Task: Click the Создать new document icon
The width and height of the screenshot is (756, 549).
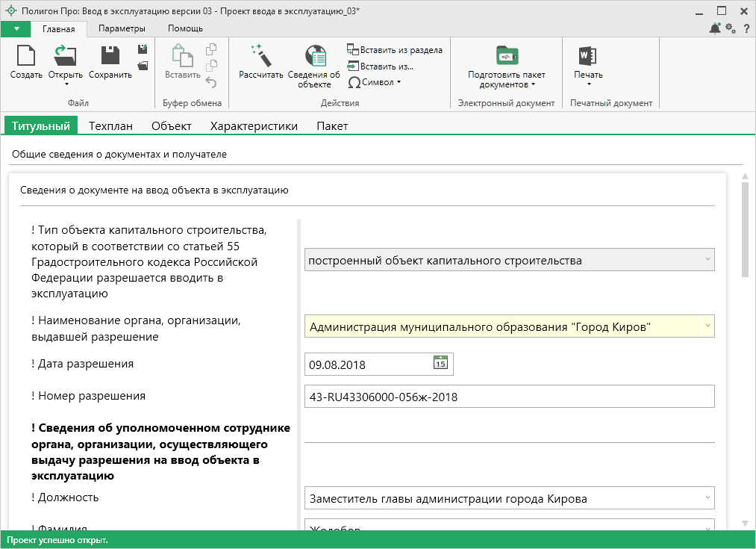Action: 26,57
